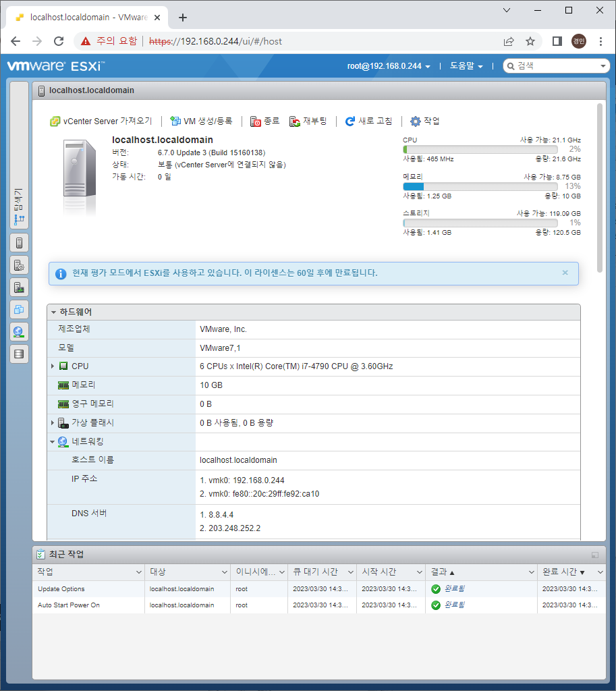Click the 주의 요함 security warning
Image resolution: width=616 pixels, height=691 pixels.
[109, 41]
